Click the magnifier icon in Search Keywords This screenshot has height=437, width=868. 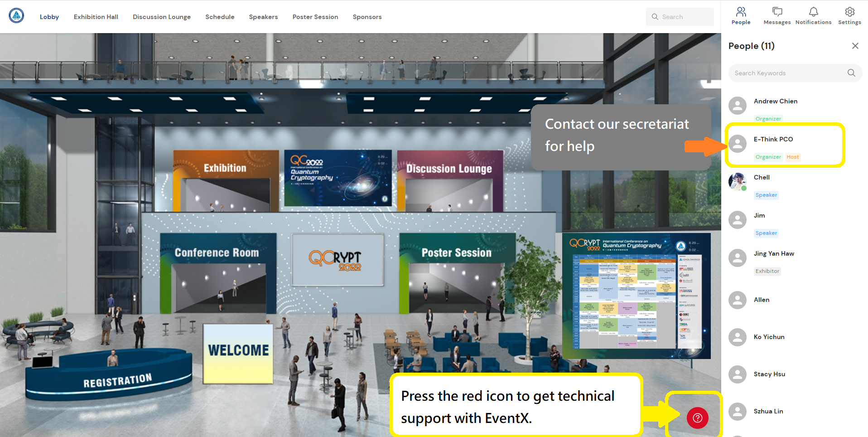851,73
